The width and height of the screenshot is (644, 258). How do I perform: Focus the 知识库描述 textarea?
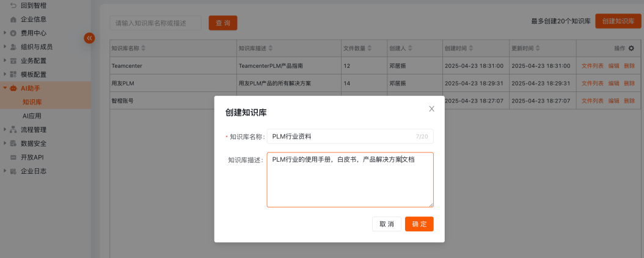pos(349,183)
